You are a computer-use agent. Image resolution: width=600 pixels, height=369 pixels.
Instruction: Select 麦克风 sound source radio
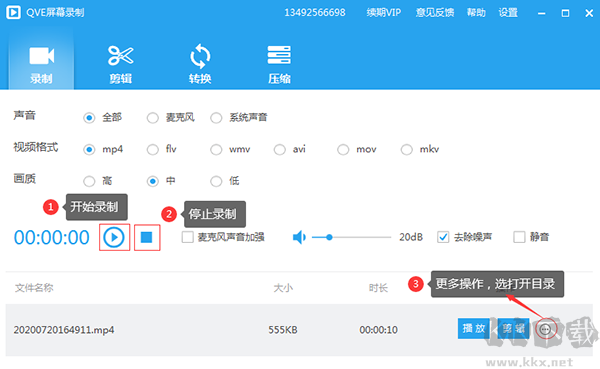[x=153, y=118]
